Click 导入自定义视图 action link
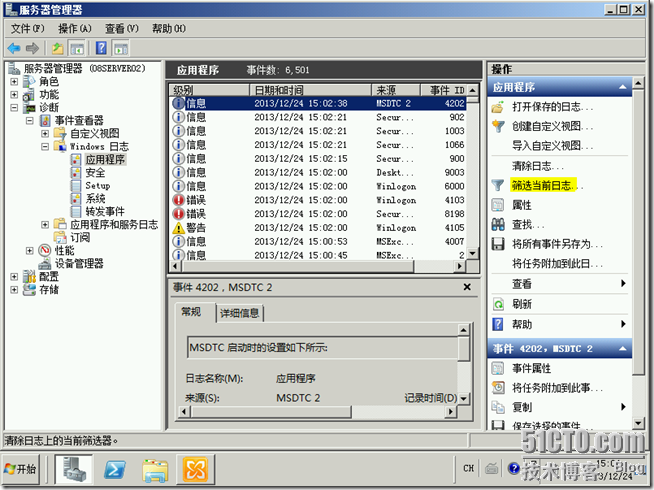This screenshot has width=654, height=490. click(552, 146)
